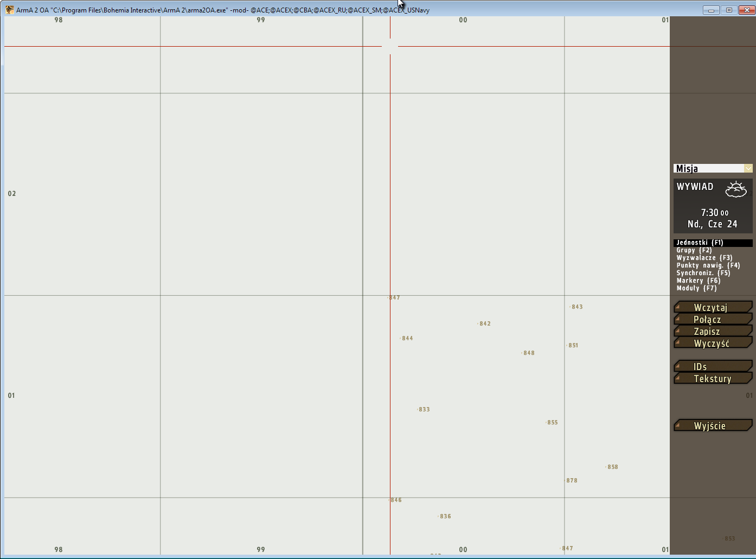Screen dimensions: 756x559
Task: Open the Misja dropdown arrow
Action: (748, 168)
